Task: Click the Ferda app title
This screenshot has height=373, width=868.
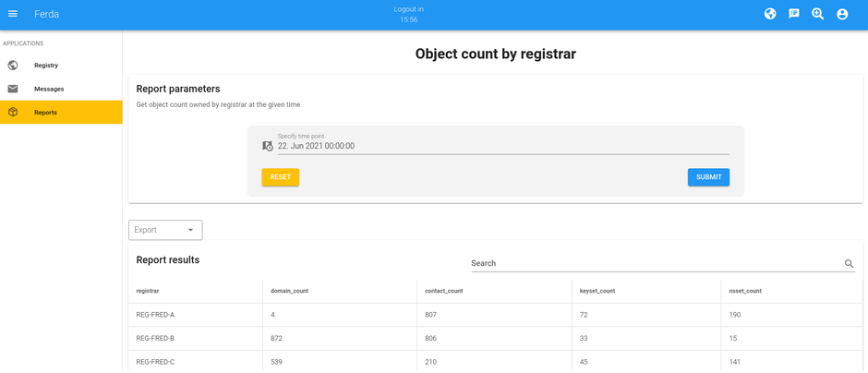Action: [x=46, y=14]
